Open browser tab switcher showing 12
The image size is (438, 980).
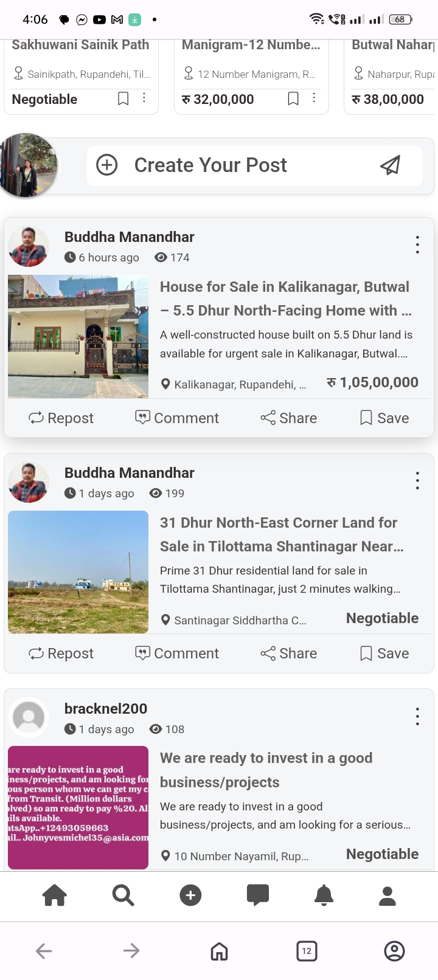tap(307, 951)
